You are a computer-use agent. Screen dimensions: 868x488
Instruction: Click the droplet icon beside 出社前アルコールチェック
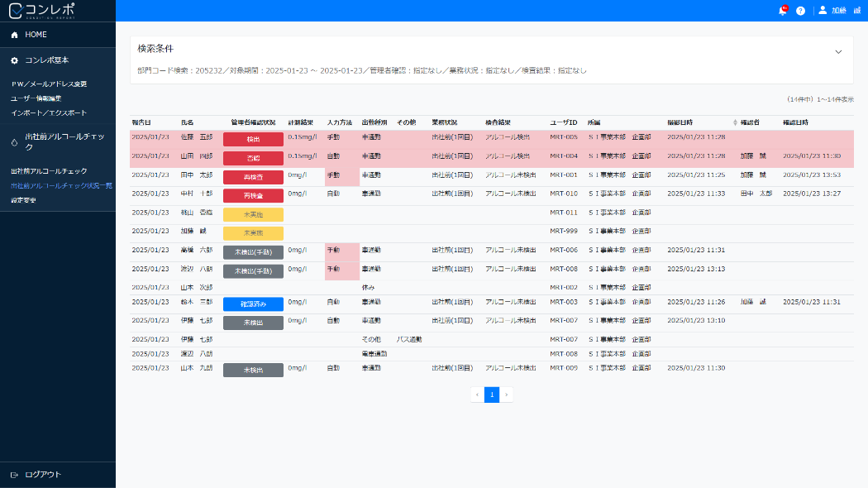(14, 142)
